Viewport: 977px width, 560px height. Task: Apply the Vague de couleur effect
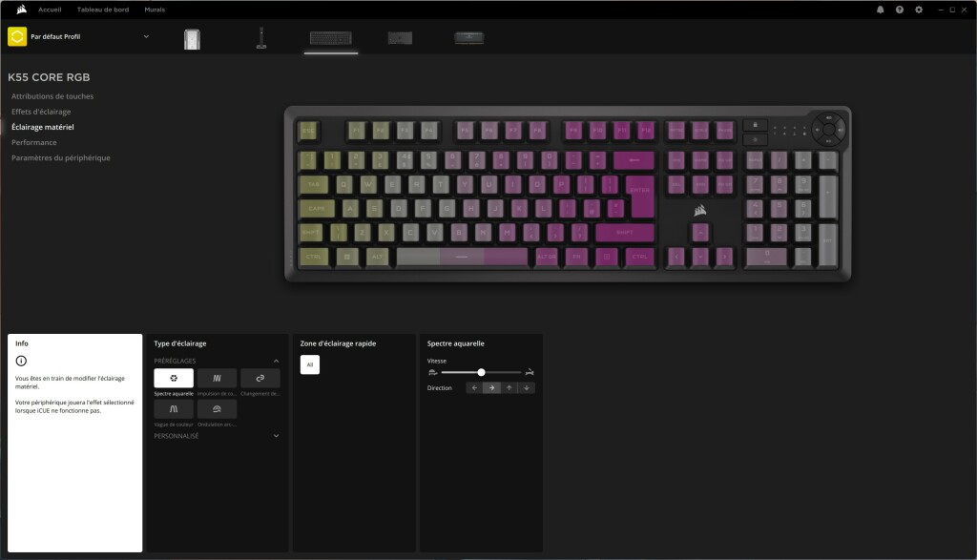173,408
